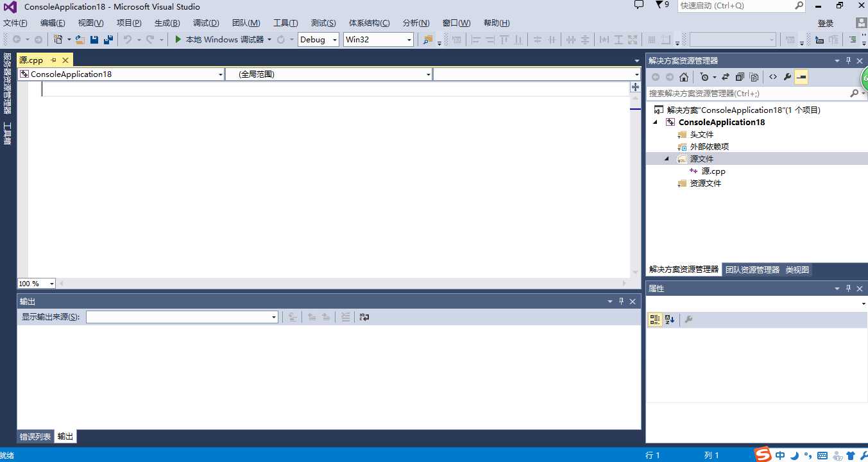This screenshot has width=868, height=462.
Task: Click the 中 language mode indicator
Action: click(x=780, y=456)
